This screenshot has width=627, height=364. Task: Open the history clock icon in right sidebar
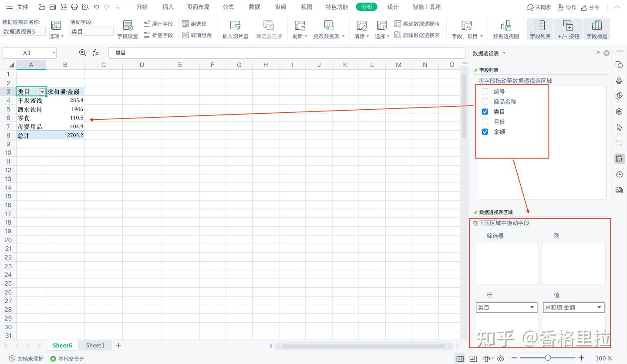click(619, 174)
